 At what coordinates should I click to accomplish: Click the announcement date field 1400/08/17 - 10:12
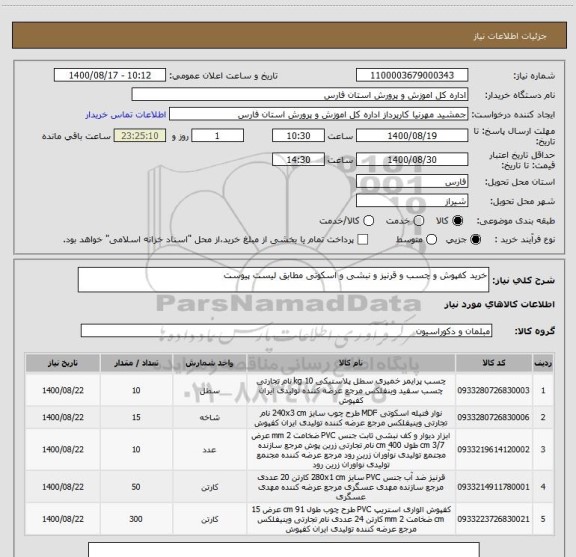(x=110, y=75)
